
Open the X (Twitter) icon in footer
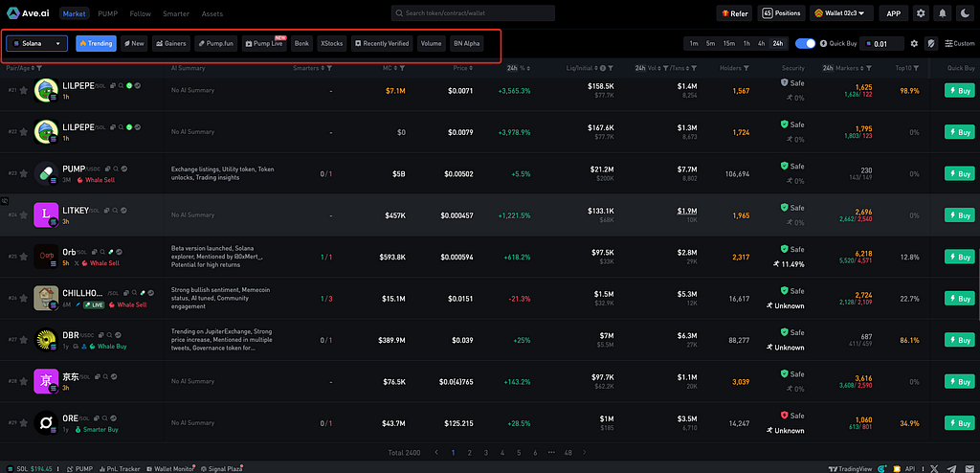pos(934,468)
